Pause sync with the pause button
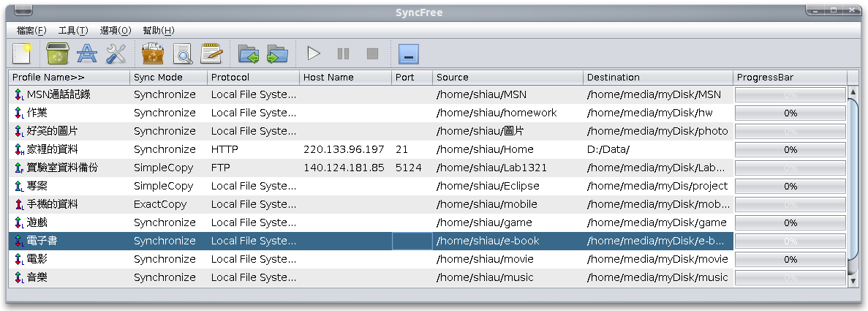Image resolution: width=868 pixels, height=311 pixels. pyautogui.click(x=343, y=53)
